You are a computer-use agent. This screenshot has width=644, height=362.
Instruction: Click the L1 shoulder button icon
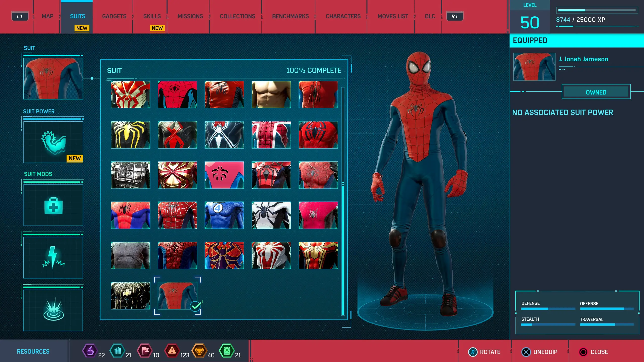pyautogui.click(x=20, y=16)
